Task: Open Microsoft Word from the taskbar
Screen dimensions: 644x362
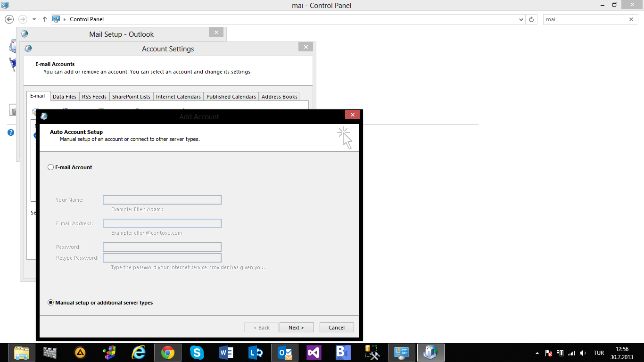Action: [x=226, y=353]
